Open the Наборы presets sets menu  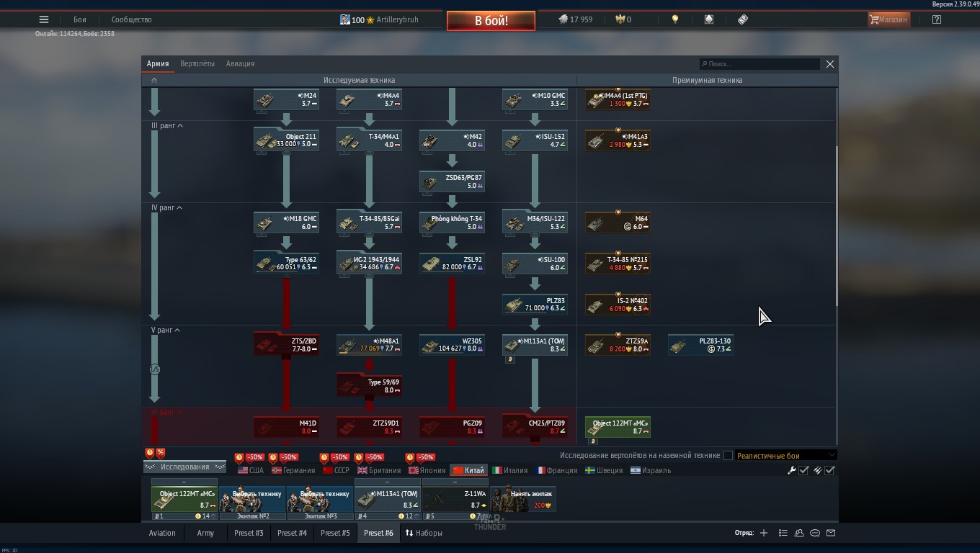(x=424, y=533)
